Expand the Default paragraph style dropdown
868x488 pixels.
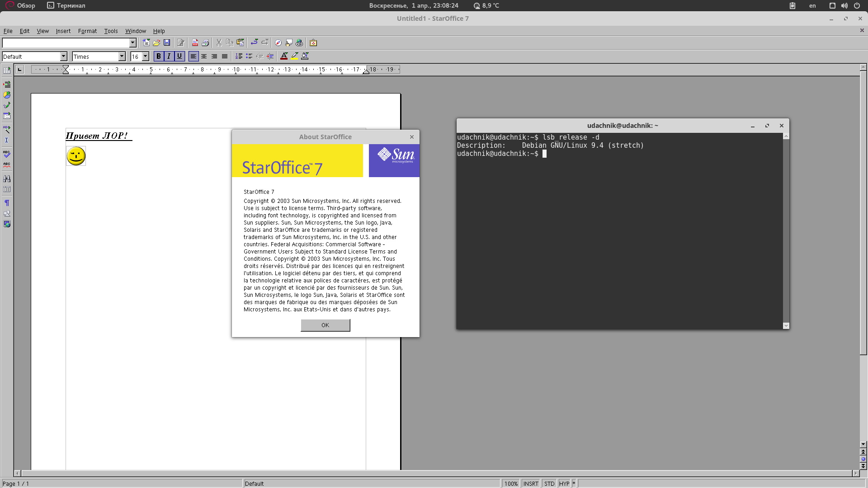point(64,56)
